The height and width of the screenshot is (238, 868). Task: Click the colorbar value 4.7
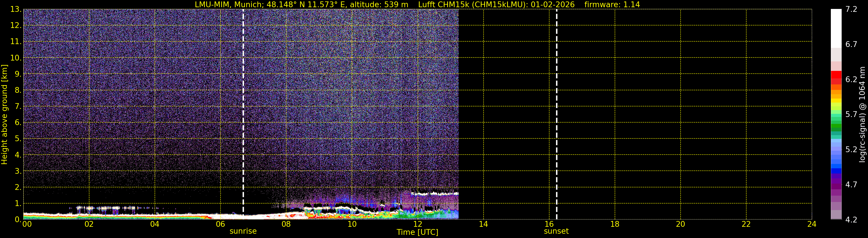[x=851, y=184]
